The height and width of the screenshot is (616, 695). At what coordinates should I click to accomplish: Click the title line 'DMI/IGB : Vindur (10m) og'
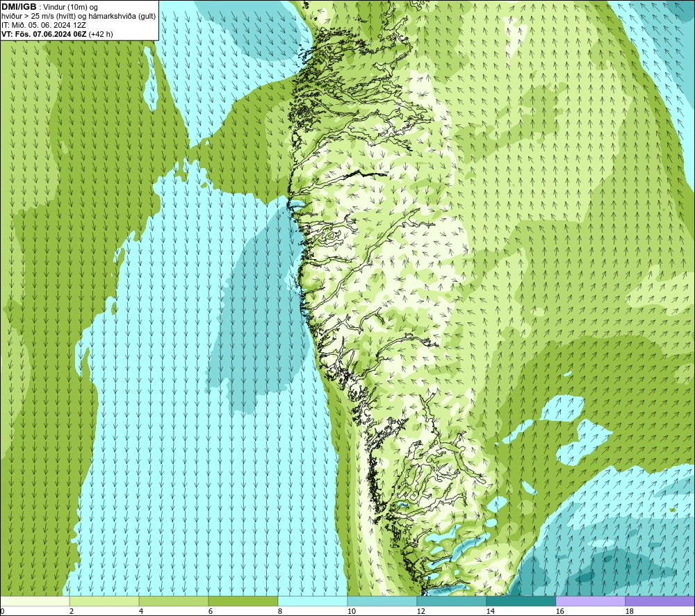(x=49, y=7)
